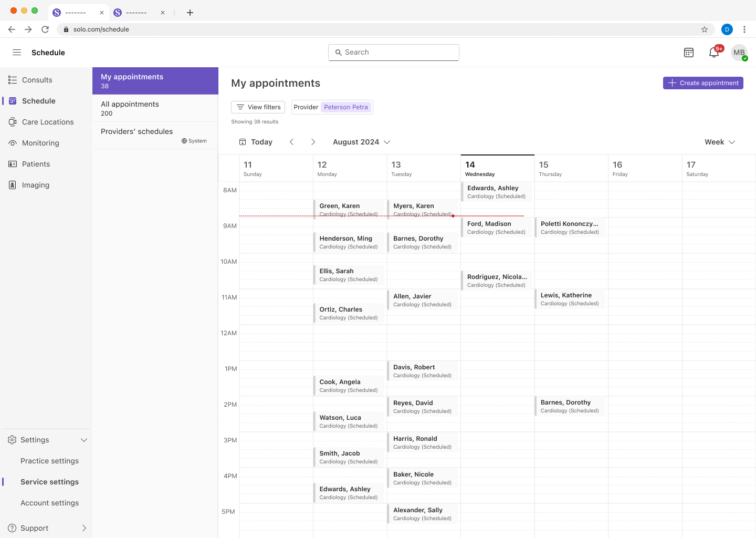Open Myers, Karen appointment
756x538 pixels.
click(x=423, y=209)
